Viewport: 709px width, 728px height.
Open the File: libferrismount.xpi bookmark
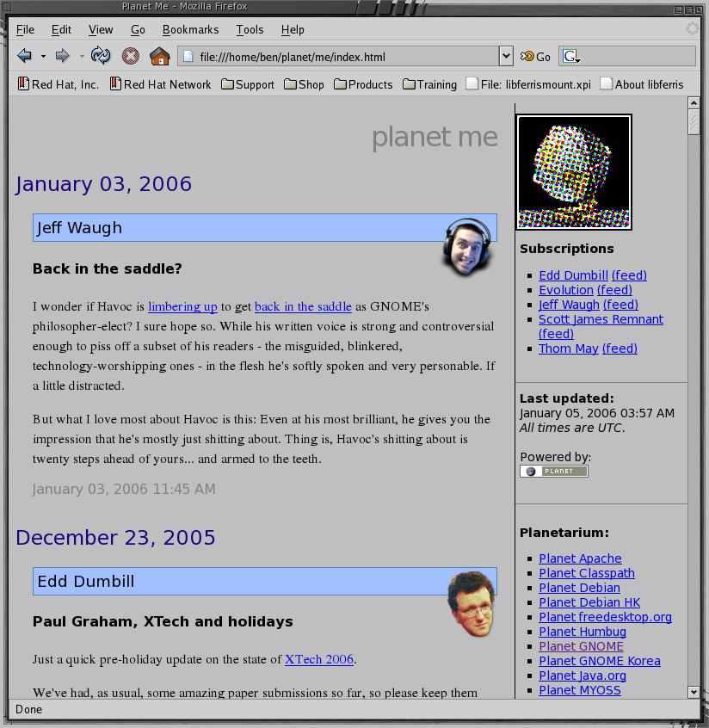click(528, 84)
